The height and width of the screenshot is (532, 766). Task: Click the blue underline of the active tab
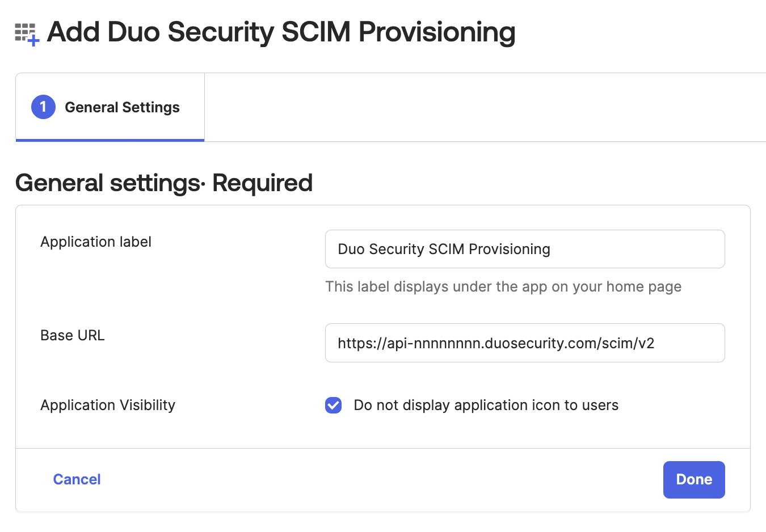click(x=110, y=140)
